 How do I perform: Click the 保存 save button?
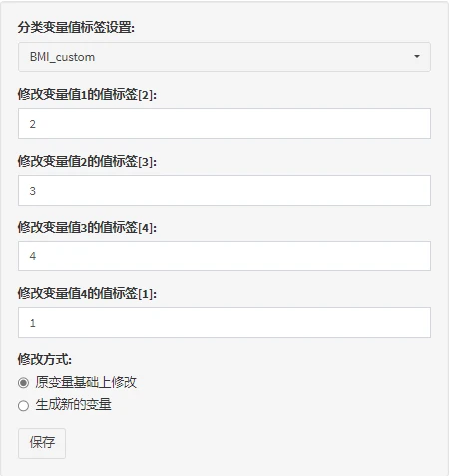point(42,443)
